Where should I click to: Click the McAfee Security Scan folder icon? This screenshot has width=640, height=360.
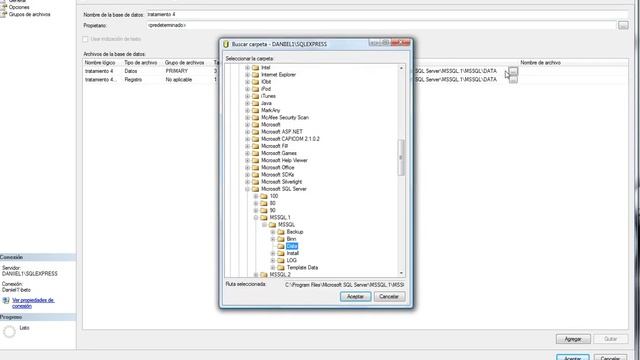[x=256, y=118]
